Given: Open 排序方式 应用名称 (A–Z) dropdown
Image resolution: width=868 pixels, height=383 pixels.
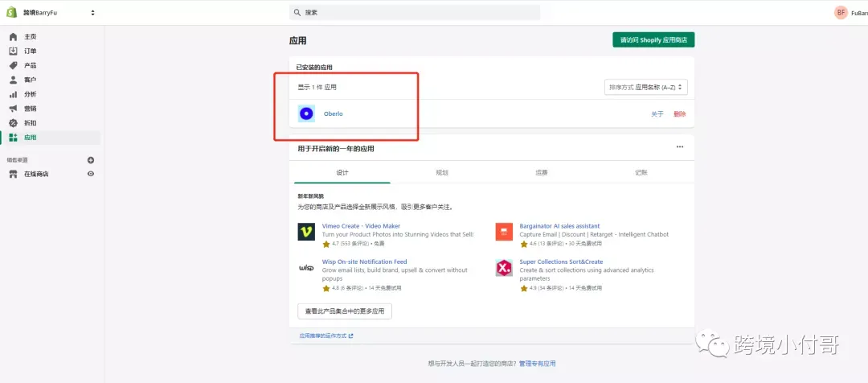Looking at the screenshot, I should click(646, 87).
